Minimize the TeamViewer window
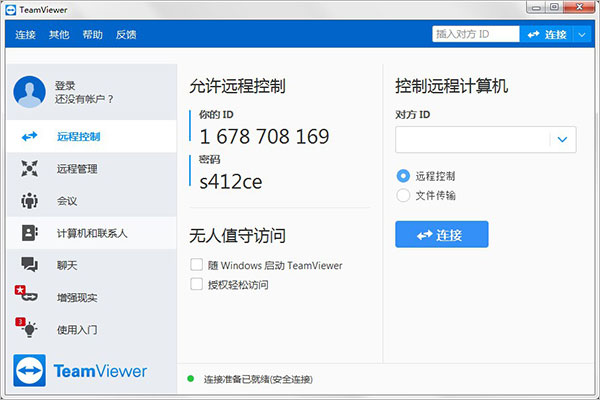 (536, 7)
